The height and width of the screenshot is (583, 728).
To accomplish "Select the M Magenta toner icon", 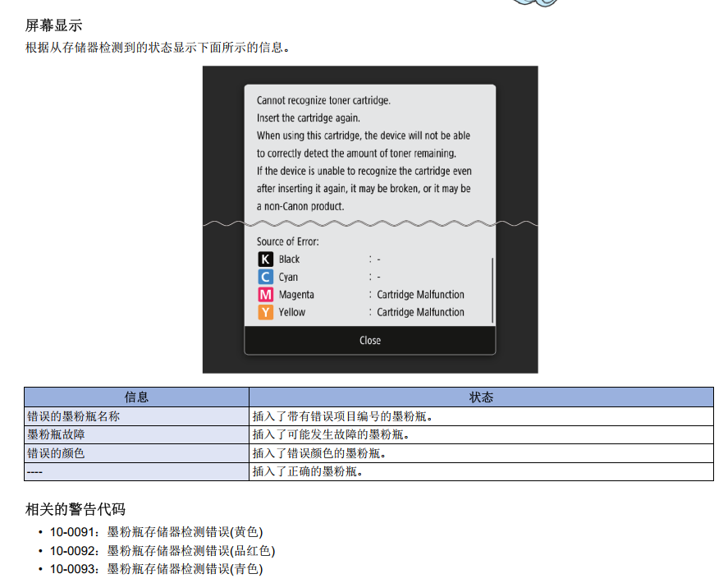I will point(266,295).
